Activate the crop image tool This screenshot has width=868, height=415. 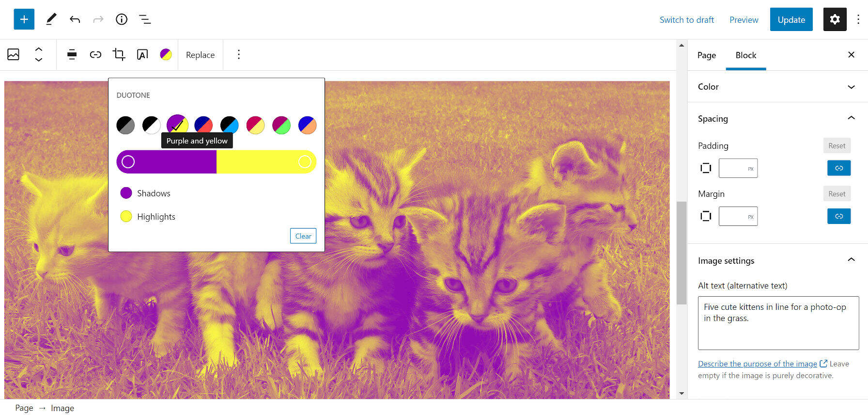119,54
